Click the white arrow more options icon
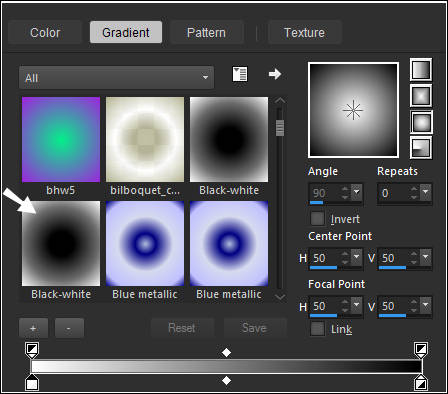Screen dimensions: 448x394 coord(275,74)
